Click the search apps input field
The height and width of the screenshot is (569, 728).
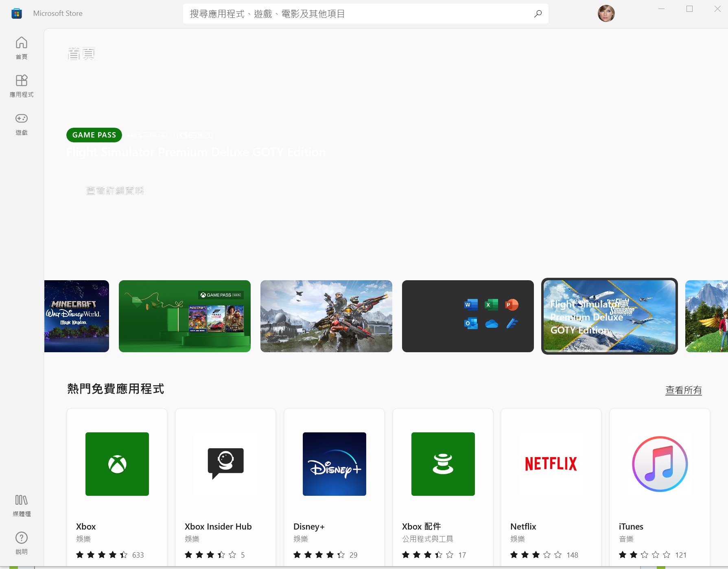[358, 14]
